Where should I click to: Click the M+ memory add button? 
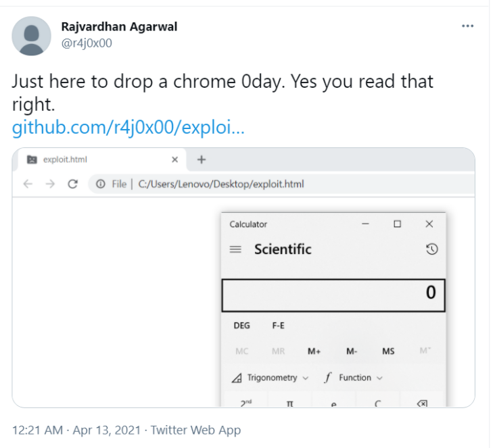[314, 351]
